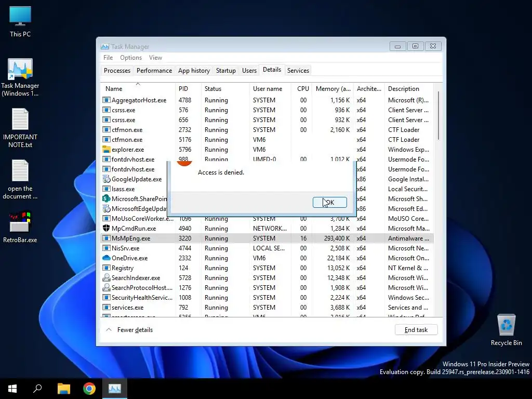Click 'Google Instal...' description cell
This screenshot has width=532, height=399.
coord(408,179)
